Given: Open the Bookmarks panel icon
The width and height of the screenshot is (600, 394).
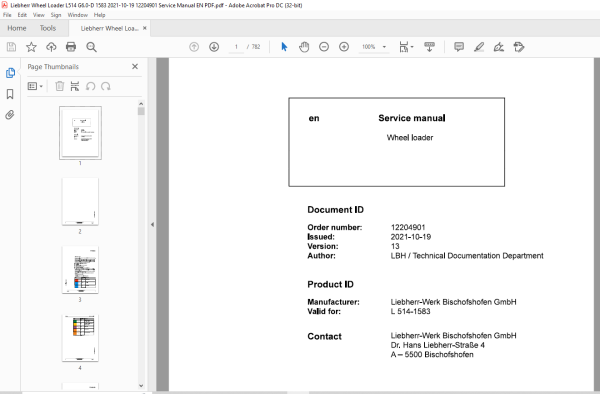Looking at the screenshot, I should 10,94.
